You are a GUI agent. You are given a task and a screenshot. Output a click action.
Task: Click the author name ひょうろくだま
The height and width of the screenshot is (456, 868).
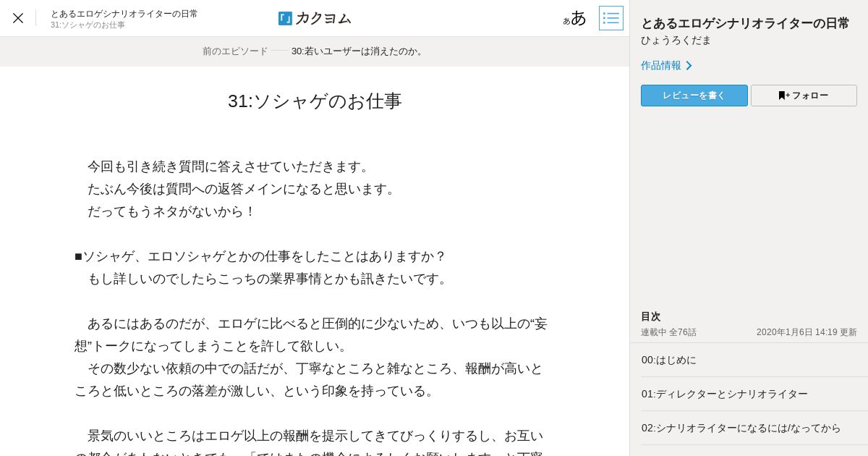pos(676,40)
